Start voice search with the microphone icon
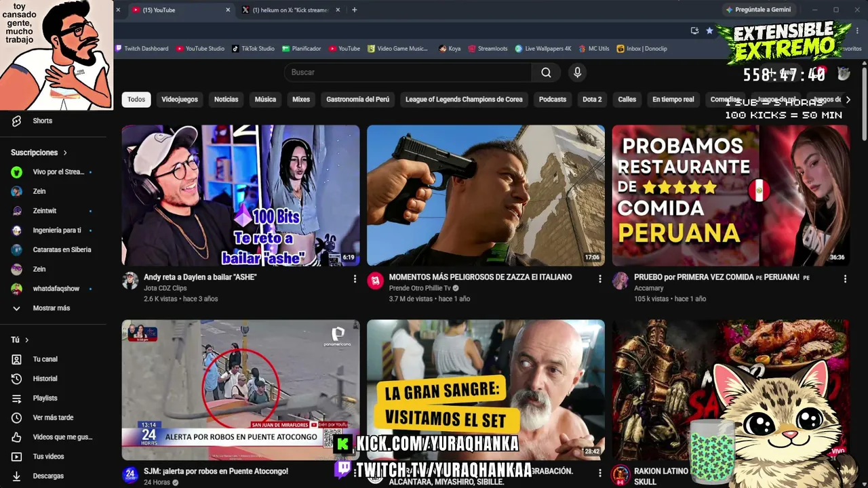Viewport: 868px width, 488px height. coord(577,73)
